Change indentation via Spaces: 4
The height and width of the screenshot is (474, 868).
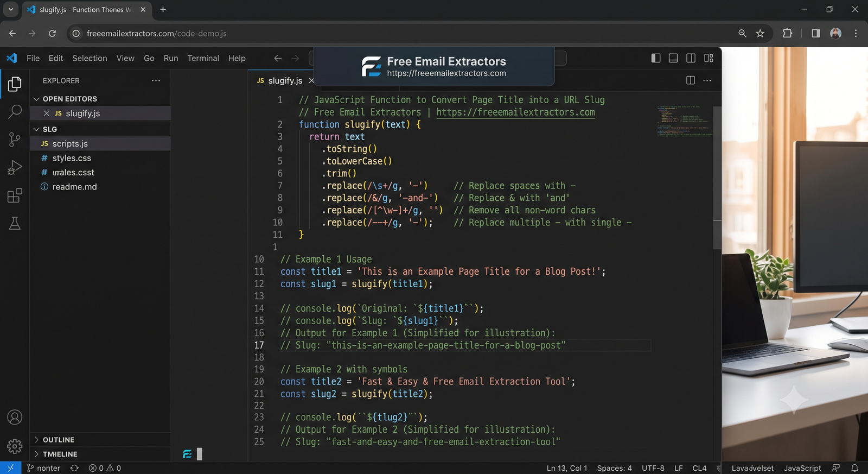coord(615,468)
